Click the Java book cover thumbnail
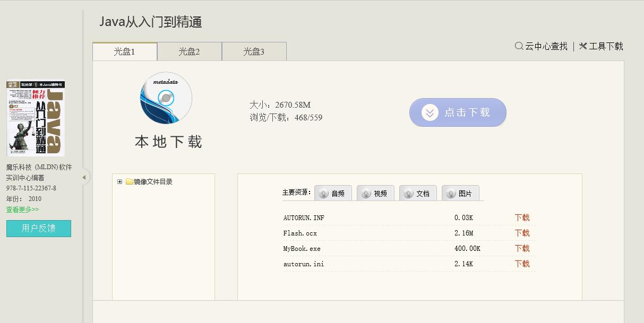This screenshot has width=644, height=323. [x=36, y=118]
